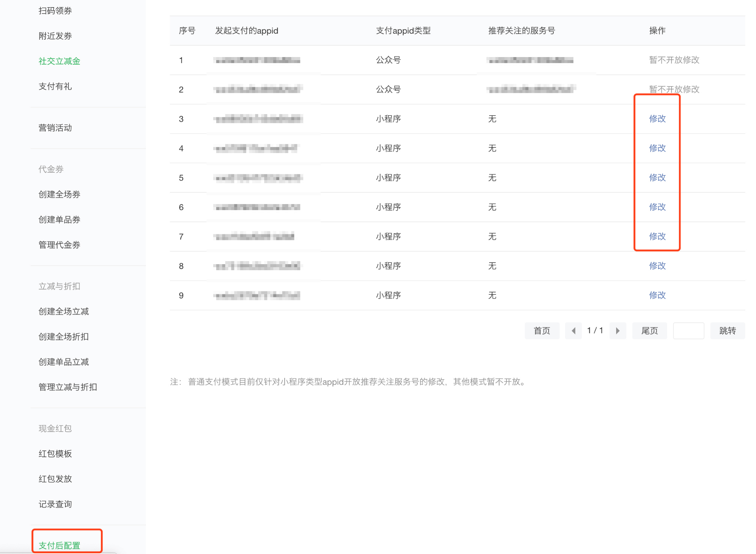Click the next page arrow icon
Screen dimensions: 756x554
[618, 331]
